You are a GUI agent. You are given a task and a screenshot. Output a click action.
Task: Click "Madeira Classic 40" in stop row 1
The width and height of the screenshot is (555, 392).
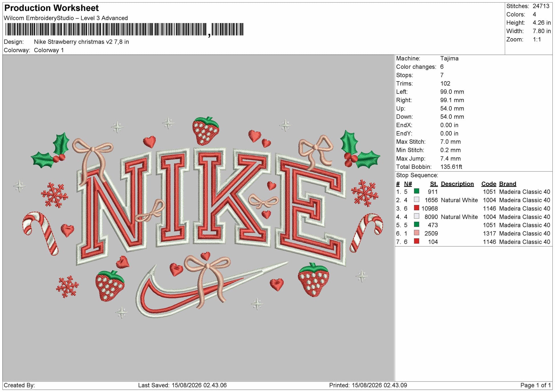click(x=524, y=192)
